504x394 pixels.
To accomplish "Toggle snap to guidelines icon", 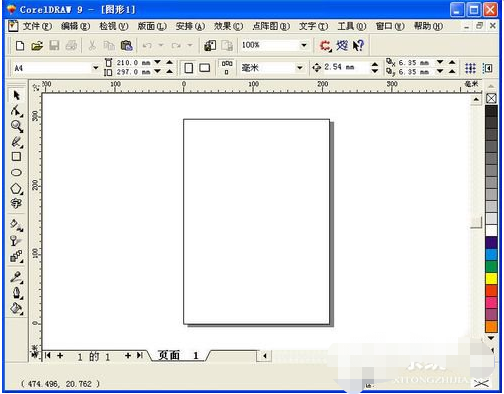I will pyautogui.click(x=488, y=68).
